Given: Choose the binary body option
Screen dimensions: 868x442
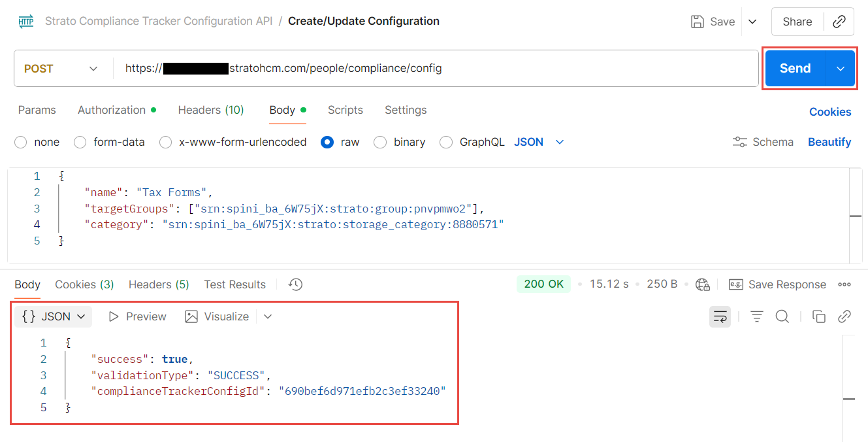Looking at the screenshot, I should [380, 142].
